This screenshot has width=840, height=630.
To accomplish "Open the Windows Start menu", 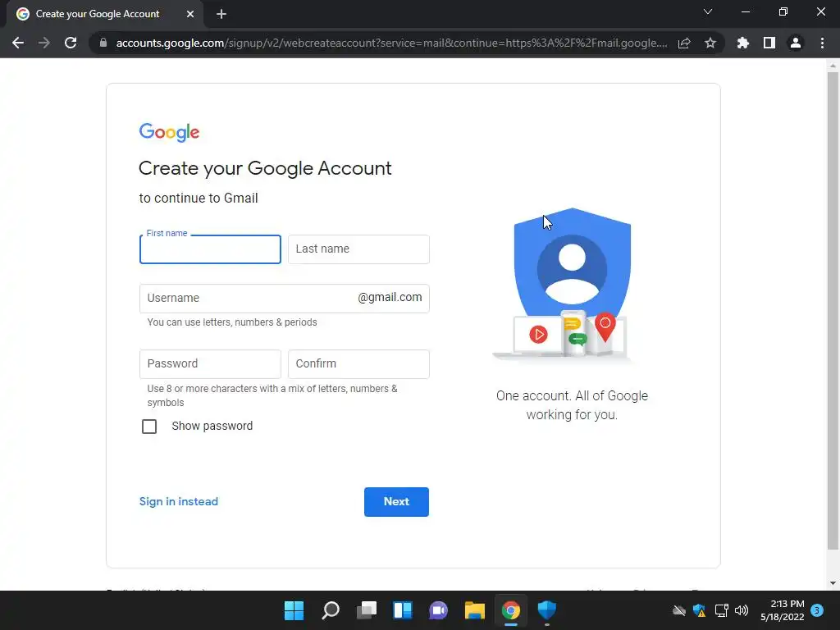I will (294, 610).
